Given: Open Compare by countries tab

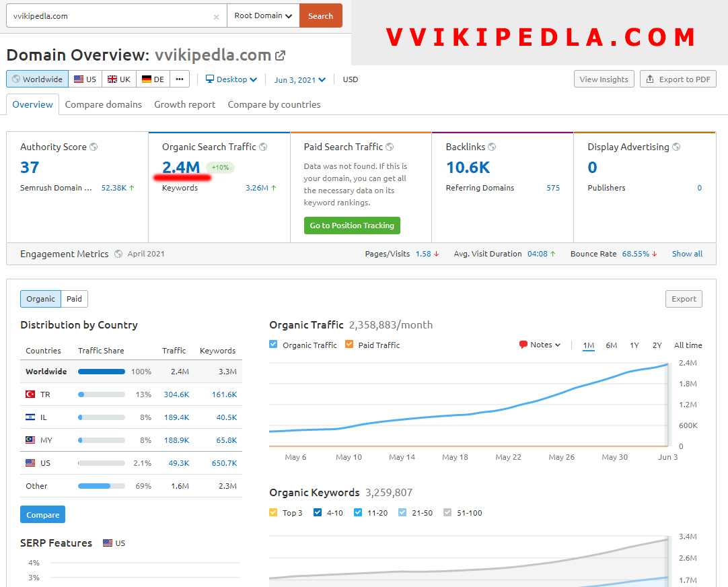Looking at the screenshot, I should click(274, 104).
